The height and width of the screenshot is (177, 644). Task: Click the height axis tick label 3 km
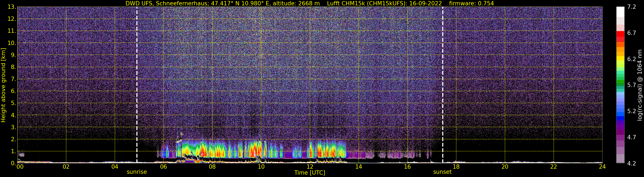coord(13,127)
